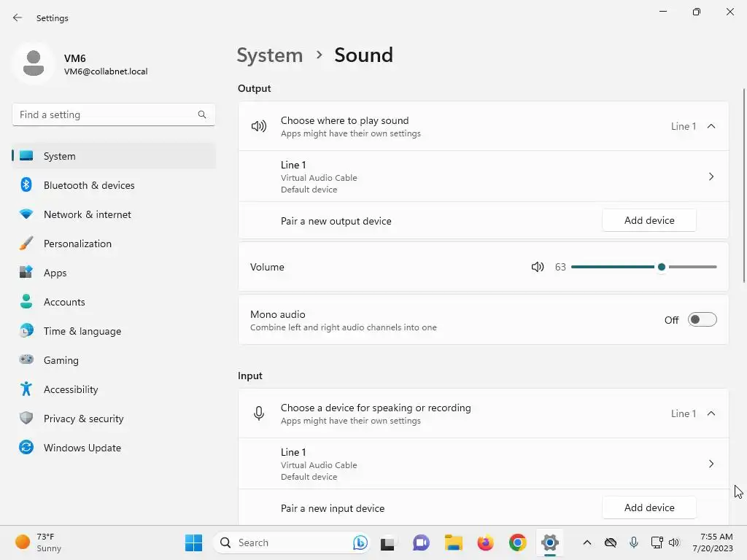Select Personalization in the sidebar

(77, 244)
